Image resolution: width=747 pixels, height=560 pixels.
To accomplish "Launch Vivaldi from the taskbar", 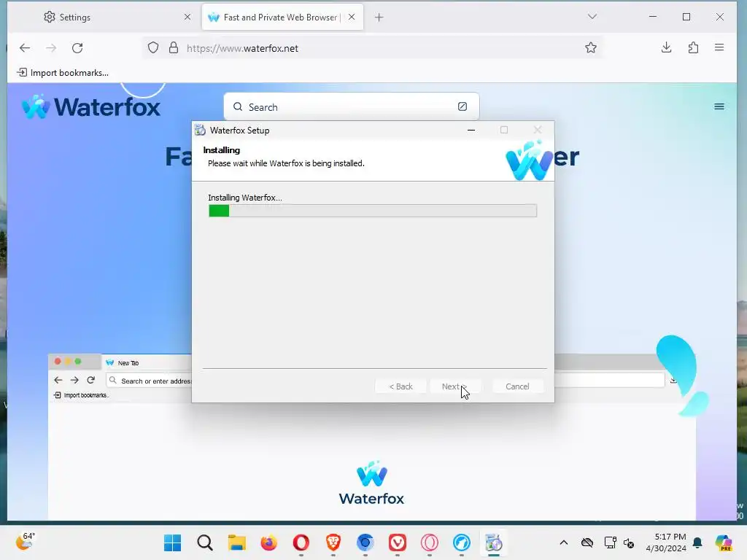I will [398, 542].
